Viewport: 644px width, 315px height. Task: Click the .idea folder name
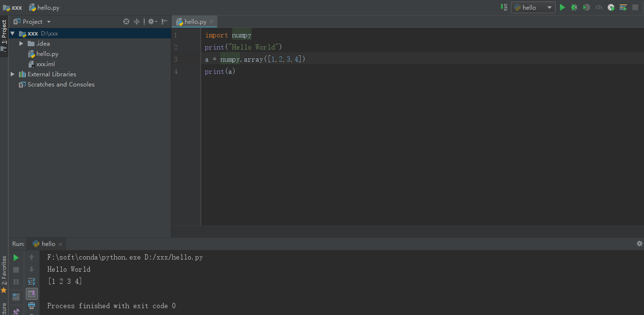pos(43,44)
